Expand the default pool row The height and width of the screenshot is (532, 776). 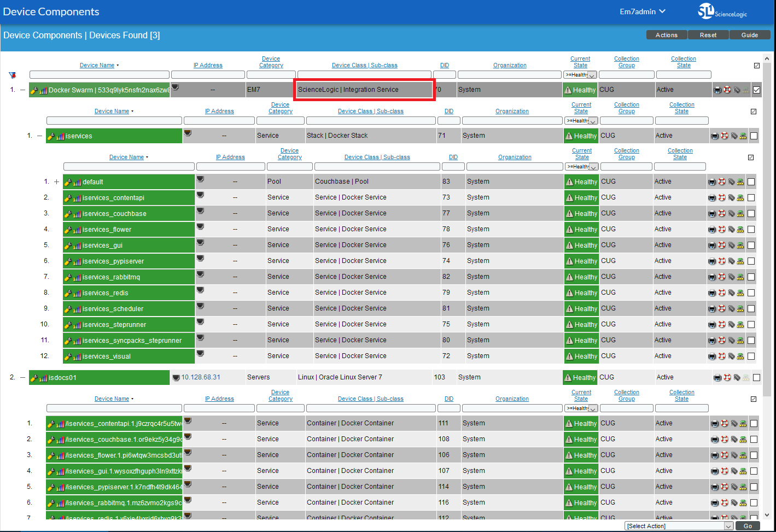tap(56, 182)
